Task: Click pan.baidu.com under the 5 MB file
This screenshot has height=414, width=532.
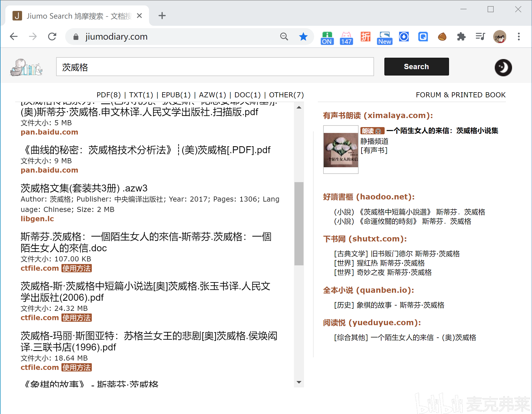Action: 49,132
